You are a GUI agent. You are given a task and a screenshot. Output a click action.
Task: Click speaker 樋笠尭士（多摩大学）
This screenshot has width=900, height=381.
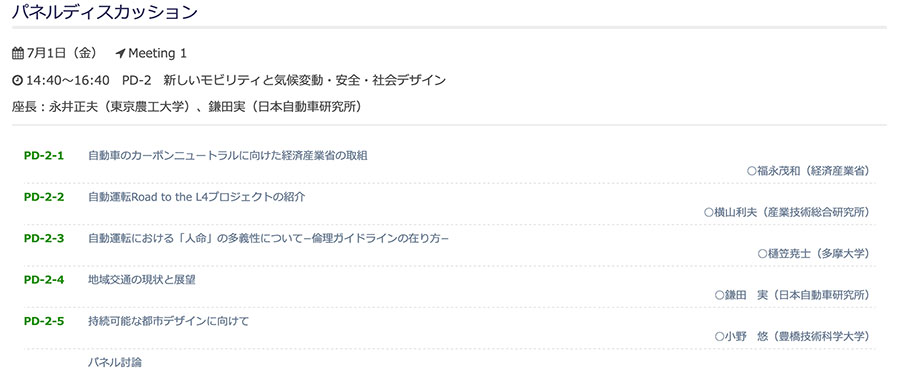point(813,254)
